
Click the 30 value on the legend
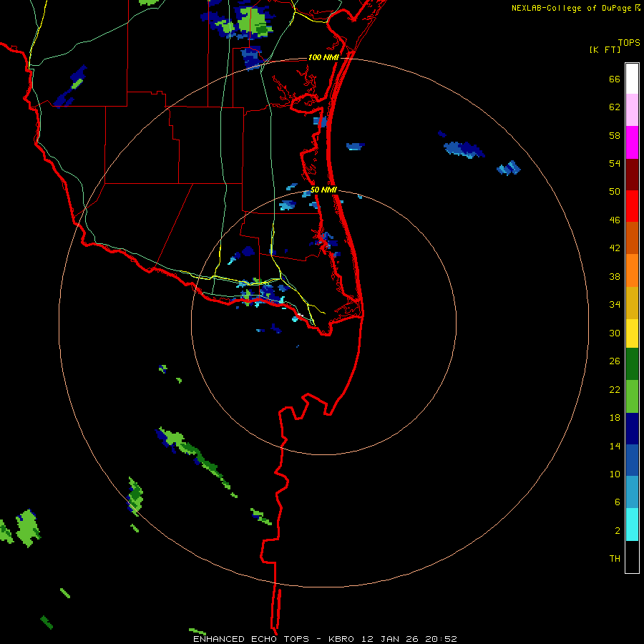click(x=615, y=333)
